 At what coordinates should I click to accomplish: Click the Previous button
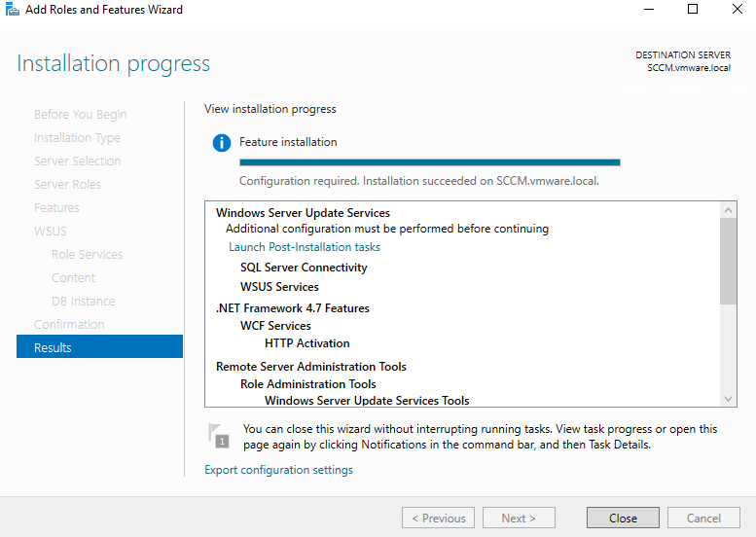pyautogui.click(x=439, y=519)
